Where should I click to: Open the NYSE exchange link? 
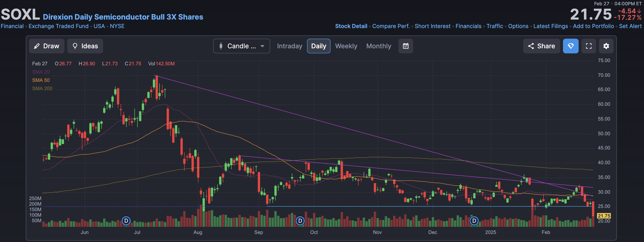pos(117,26)
